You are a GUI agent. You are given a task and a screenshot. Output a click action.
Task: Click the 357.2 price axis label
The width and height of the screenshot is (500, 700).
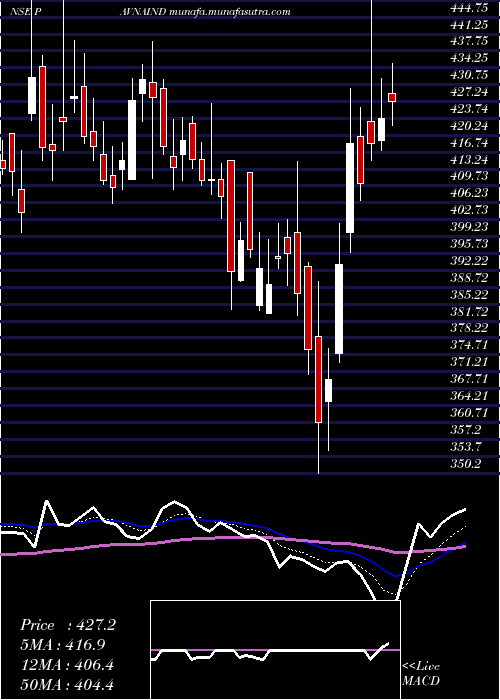[466, 430]
